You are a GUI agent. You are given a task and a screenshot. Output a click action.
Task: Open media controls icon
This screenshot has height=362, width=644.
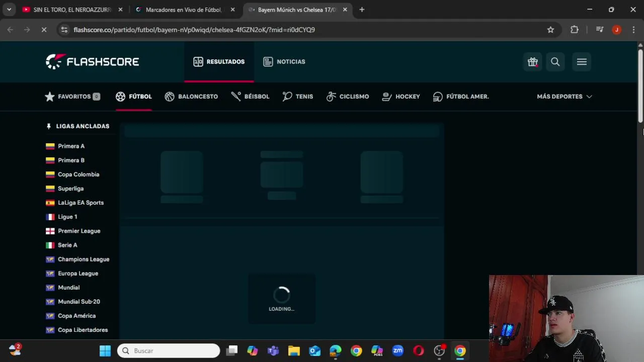[600, 30]
